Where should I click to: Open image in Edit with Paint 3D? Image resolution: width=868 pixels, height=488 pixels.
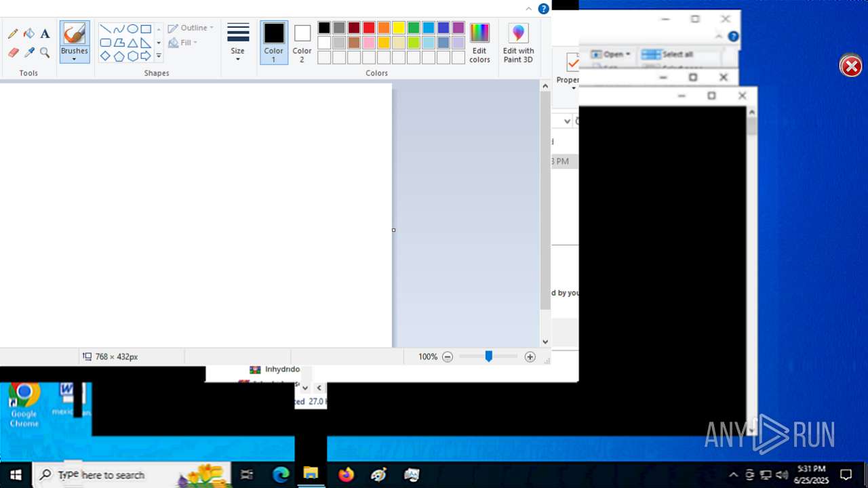pos(518,43)
